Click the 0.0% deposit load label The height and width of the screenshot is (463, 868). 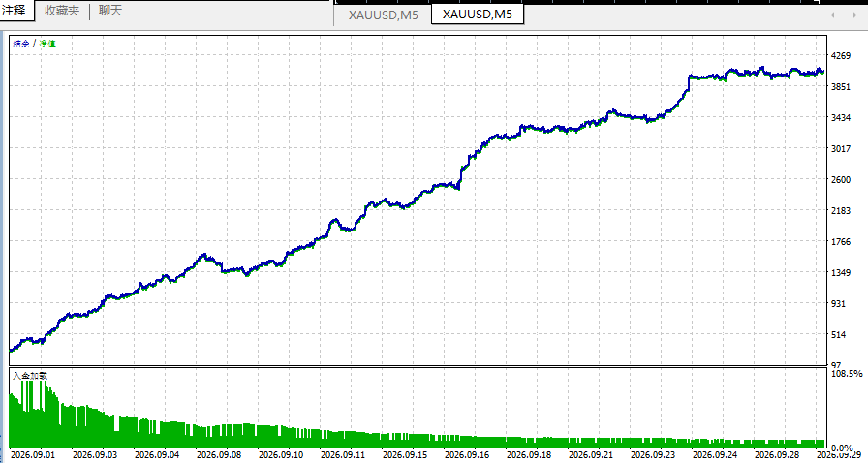842,448
